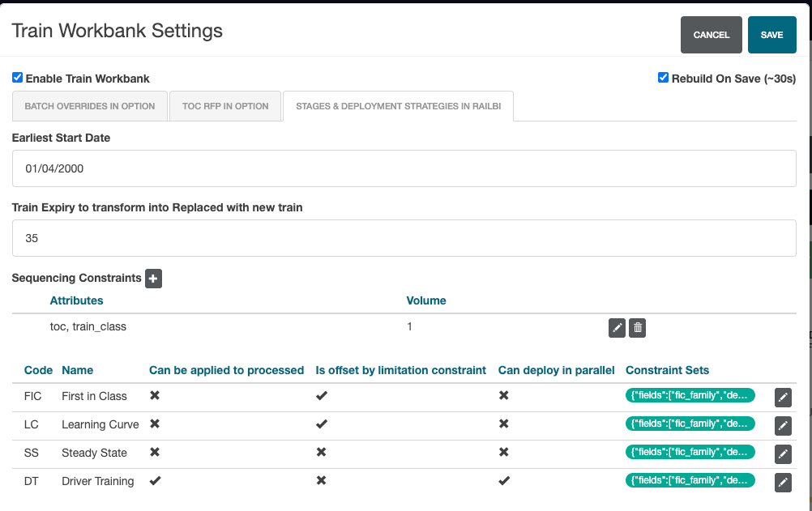Open the TOC RFP in Option tab
Screen dimensions: 812x511
[x=225, y=106]
